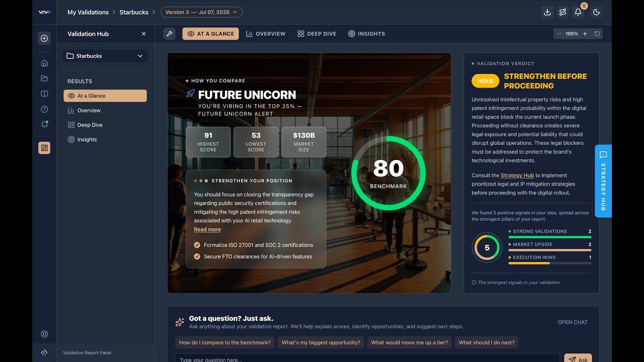The height and width of the screenshot is (362, 644).
Task: Reset zoom with the refresh icon
Action: (x=597, y=34)
